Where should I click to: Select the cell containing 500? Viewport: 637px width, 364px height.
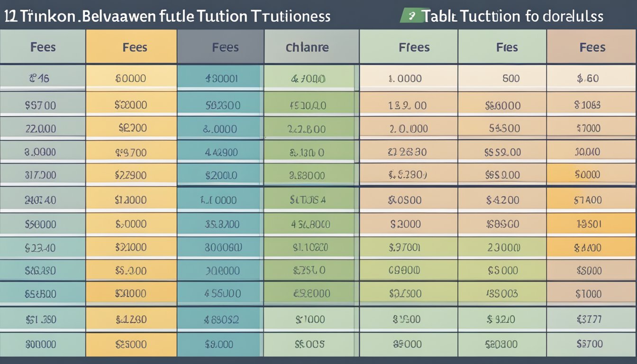pos(510,79)
